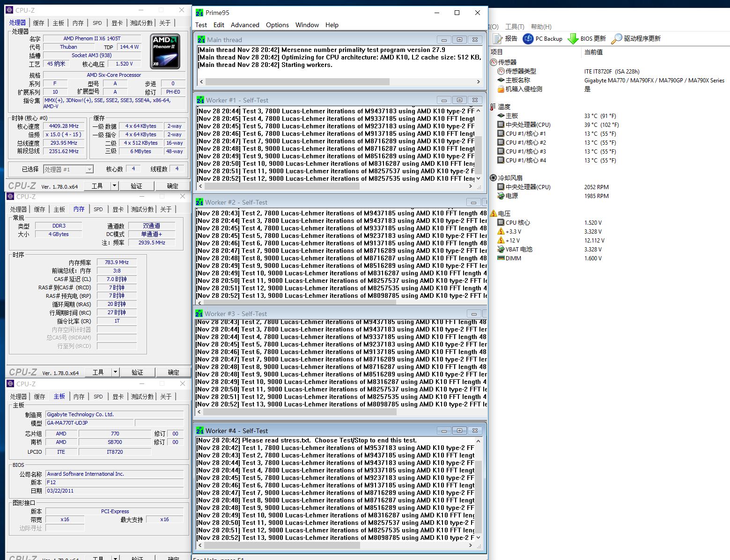Expand the 工具 dropdown arrow in the top CPU-Z window
730x560 pixels.
click(x=114, y=186)
